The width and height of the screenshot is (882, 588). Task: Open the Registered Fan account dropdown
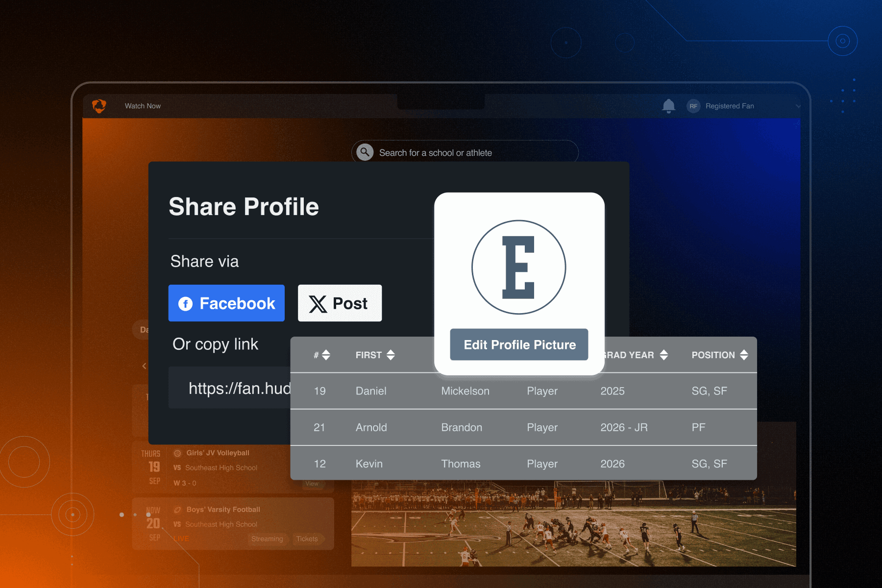(x=799, y=106)
